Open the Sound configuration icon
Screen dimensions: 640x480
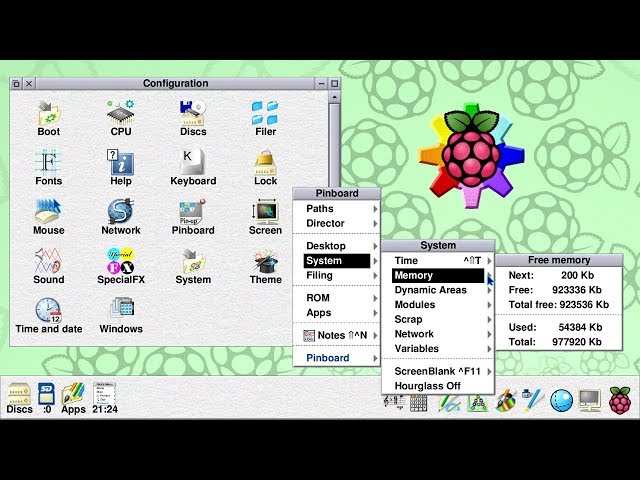coord(49,267)
